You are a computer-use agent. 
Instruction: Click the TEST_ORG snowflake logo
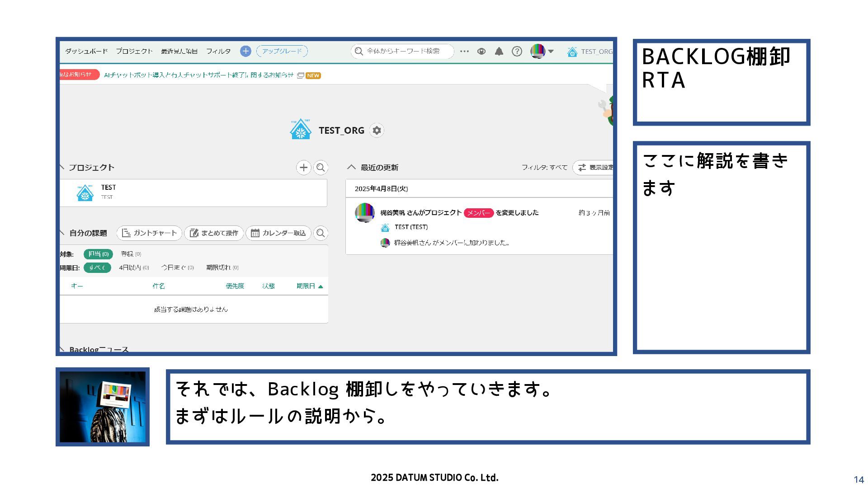click(x=301, y=130)
